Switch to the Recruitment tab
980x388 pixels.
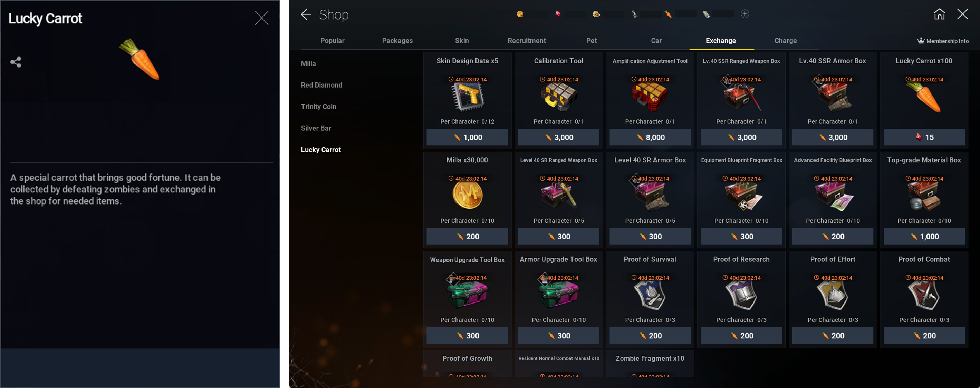[x=527, y=41]
